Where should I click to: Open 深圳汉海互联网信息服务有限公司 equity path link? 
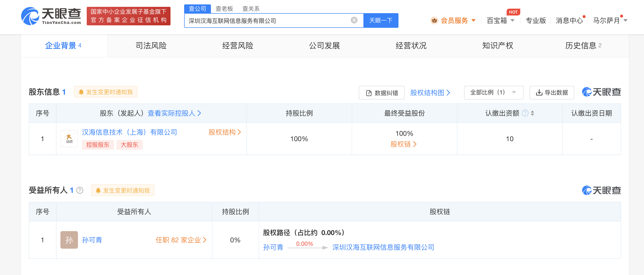[383, 247]
